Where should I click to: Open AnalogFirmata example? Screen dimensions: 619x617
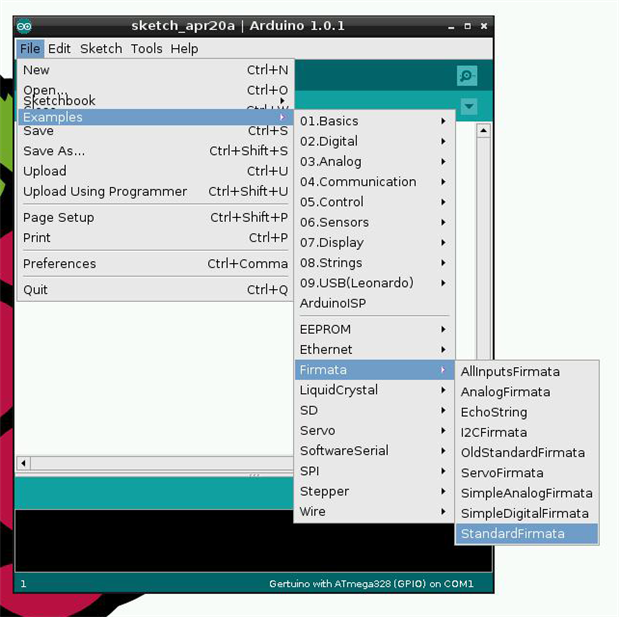527,392
